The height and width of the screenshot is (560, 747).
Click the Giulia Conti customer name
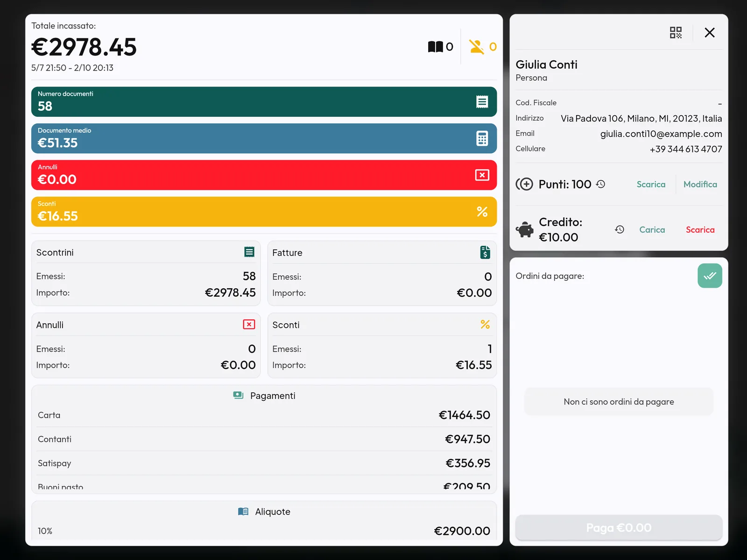point(547,64)
